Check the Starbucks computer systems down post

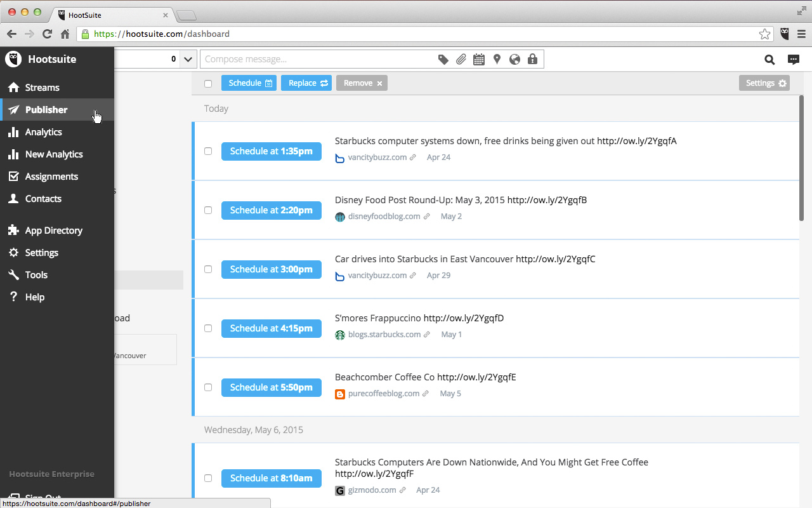point(208,151)
